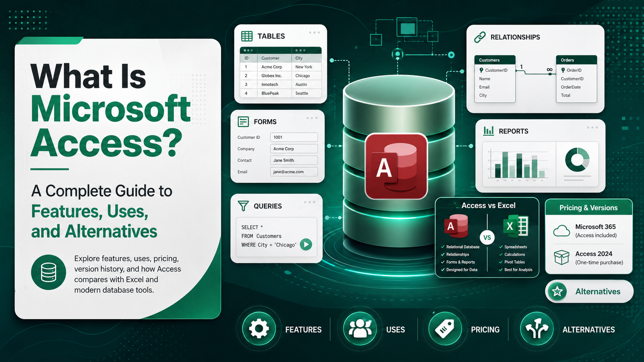This screenshot has width=644, height=362.
Task: Click the Chicago city cell in table
Action: click(306, 76)
